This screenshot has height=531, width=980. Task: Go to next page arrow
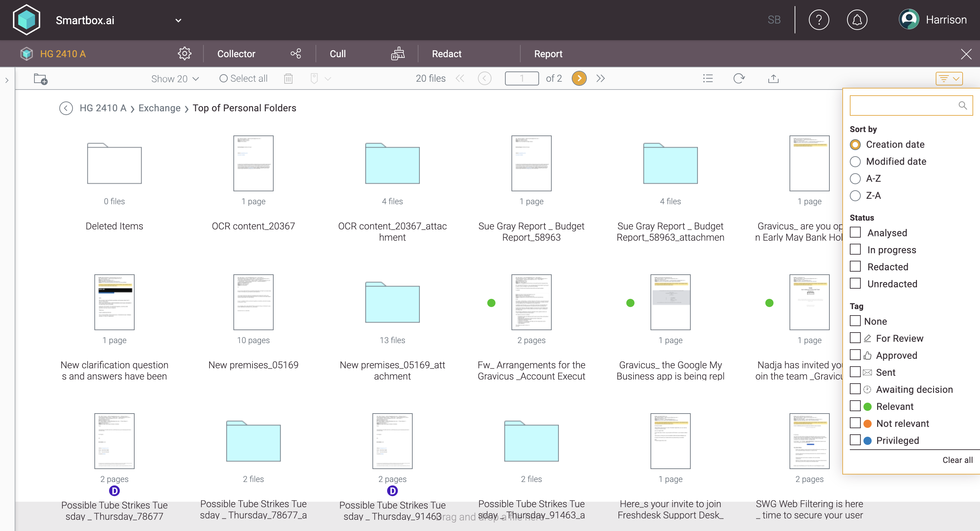tap(579, 79)
